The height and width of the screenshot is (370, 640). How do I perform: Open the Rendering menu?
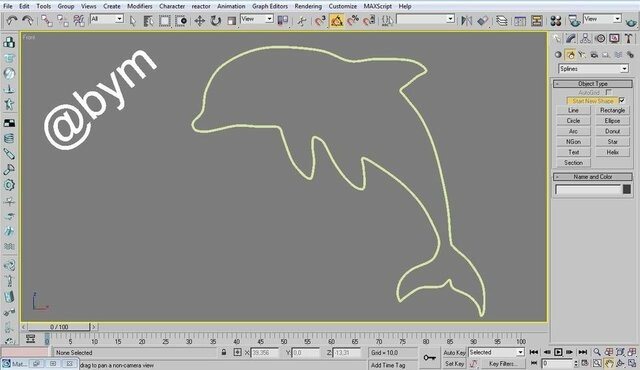(308, 6)
